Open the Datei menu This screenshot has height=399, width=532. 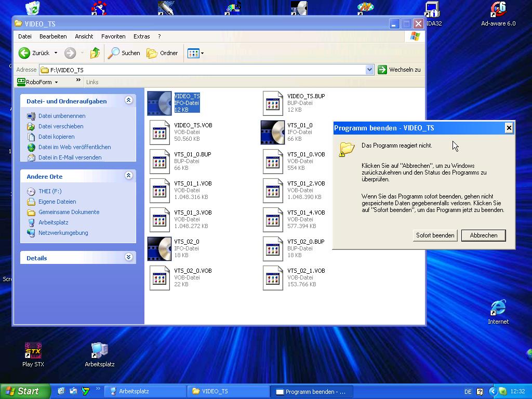25,36
